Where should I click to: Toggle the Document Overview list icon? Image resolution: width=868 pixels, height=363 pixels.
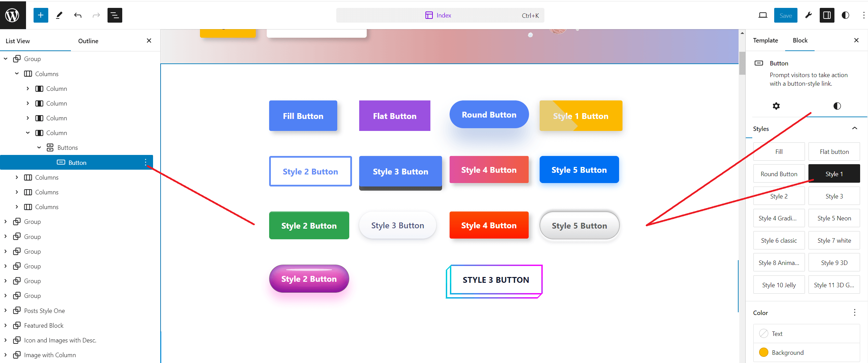click(x=115, y=15)
